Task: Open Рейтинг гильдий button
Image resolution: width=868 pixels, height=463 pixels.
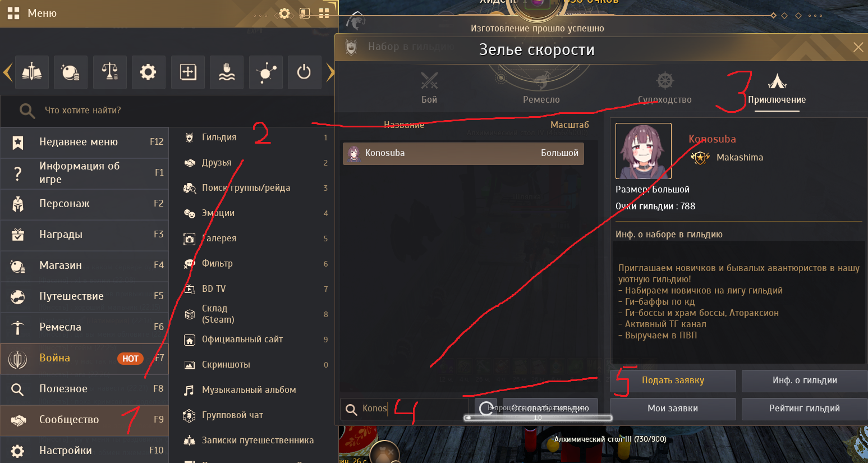Action: pyautogui.click(x=804, y=409)
